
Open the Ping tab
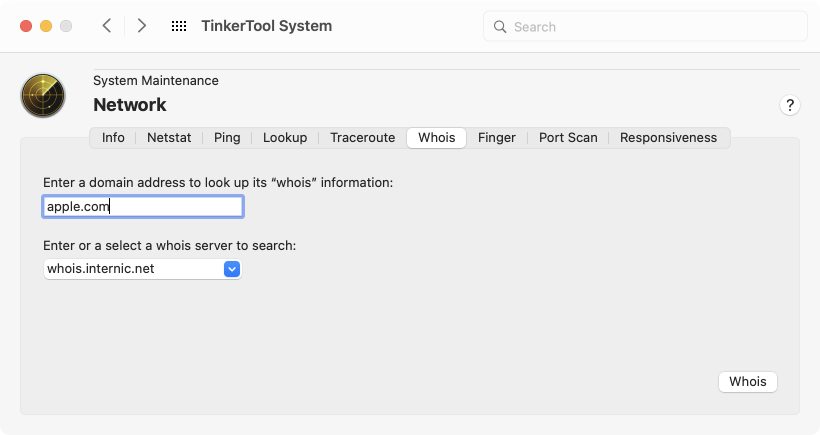(227, 138)
